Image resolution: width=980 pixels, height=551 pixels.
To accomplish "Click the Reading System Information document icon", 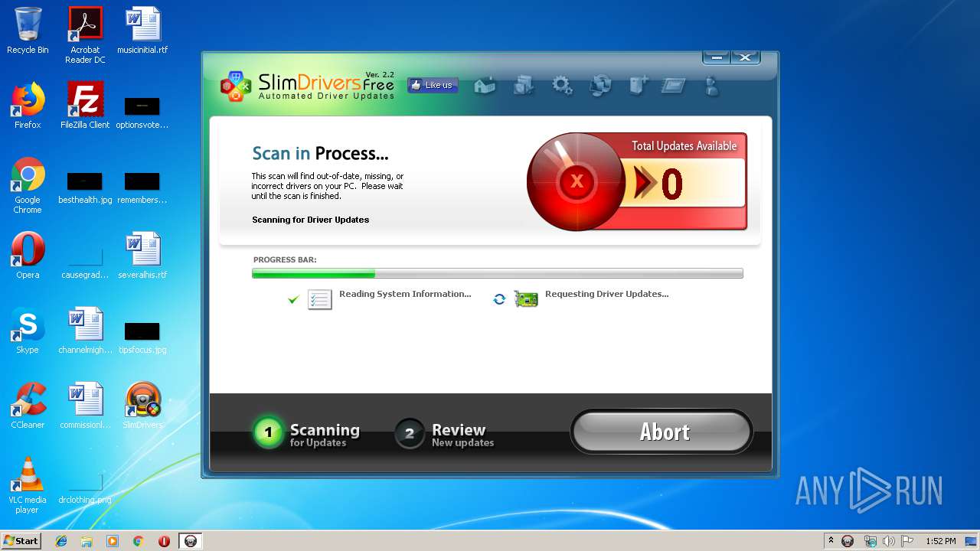I will coord(319,299).
